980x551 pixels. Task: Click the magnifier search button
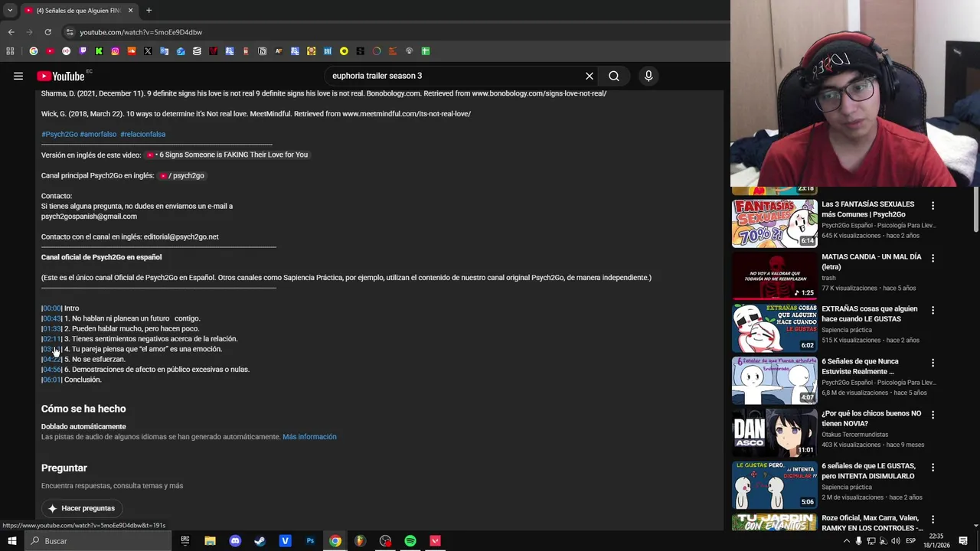coord(614,76)
